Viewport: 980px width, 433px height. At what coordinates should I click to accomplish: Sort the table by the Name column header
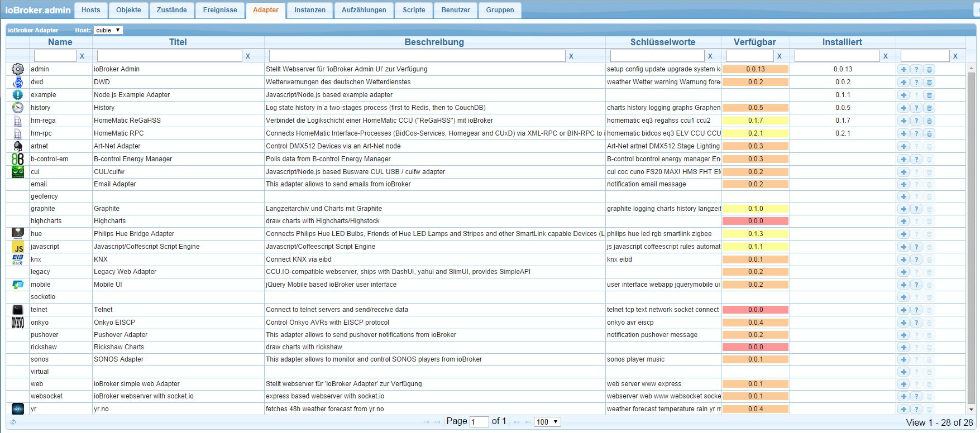[x=60, y=42]
